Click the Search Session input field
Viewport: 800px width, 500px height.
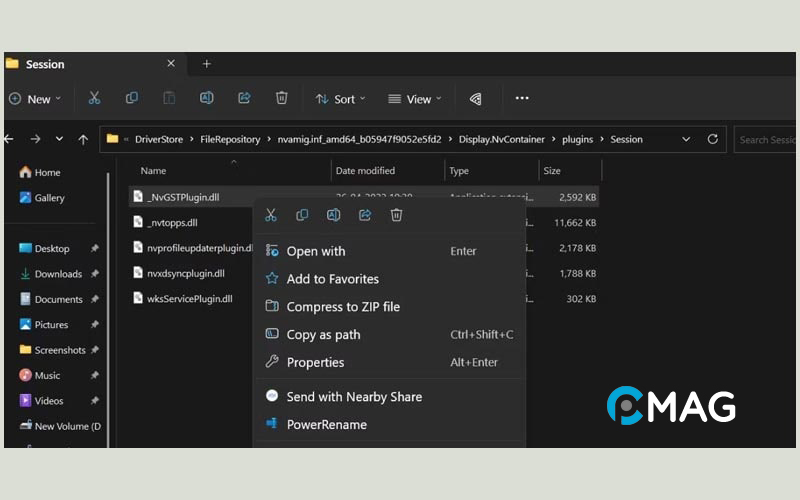[766, 139]
